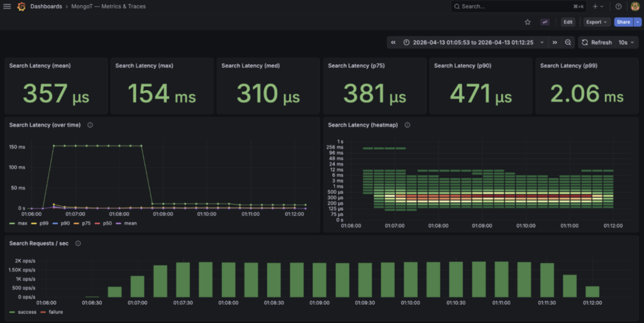Open the user avatar profile menu

coord(635,6)
